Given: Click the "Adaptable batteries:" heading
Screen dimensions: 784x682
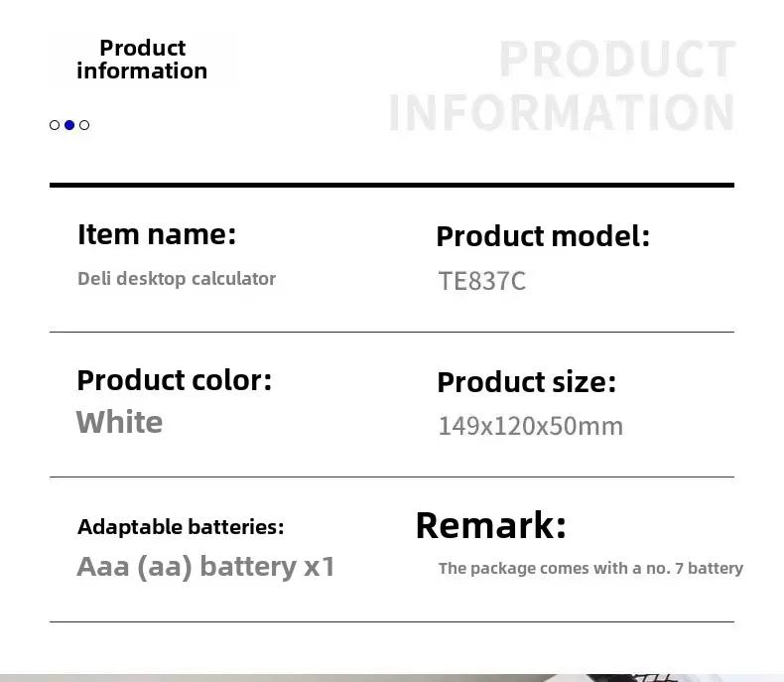Looking at the screenshot, I should [181, 527].
